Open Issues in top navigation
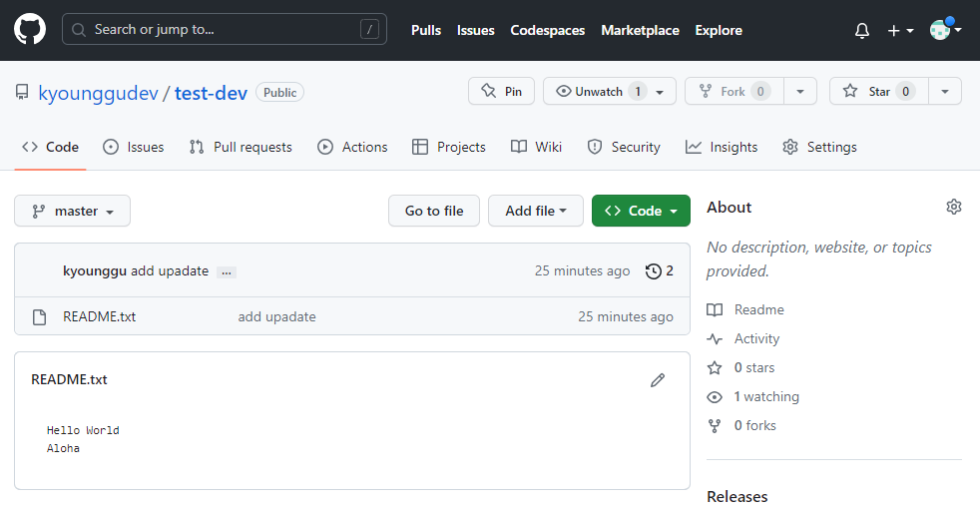 point(476,30)
